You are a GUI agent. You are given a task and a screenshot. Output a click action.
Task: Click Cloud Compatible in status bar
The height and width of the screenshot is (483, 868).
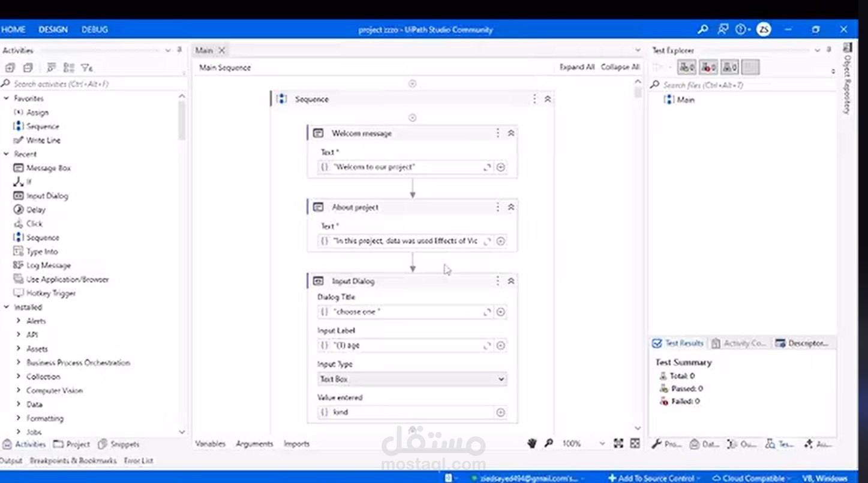[x=752, y=478]
